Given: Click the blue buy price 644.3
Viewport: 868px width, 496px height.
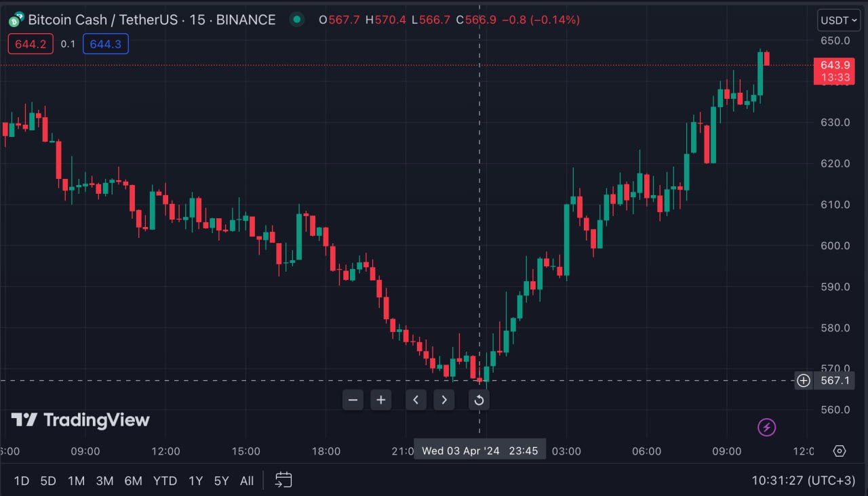Looking at the screenshot, I should (x=105, y=44).
